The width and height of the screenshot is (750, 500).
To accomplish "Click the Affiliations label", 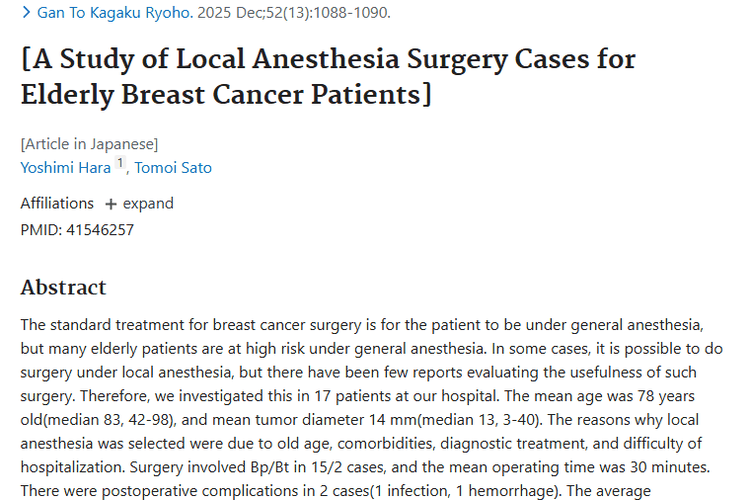I will pos(57,203).
